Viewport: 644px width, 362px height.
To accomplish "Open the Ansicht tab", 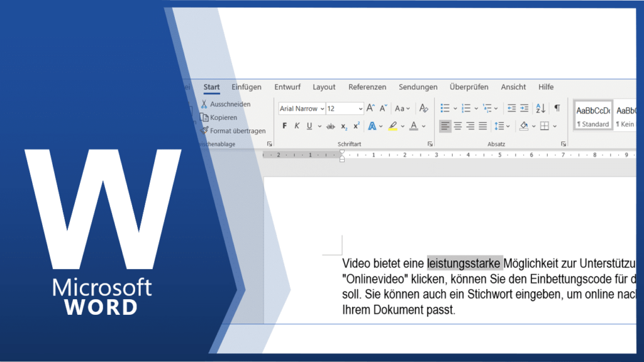I will (513, 87).
